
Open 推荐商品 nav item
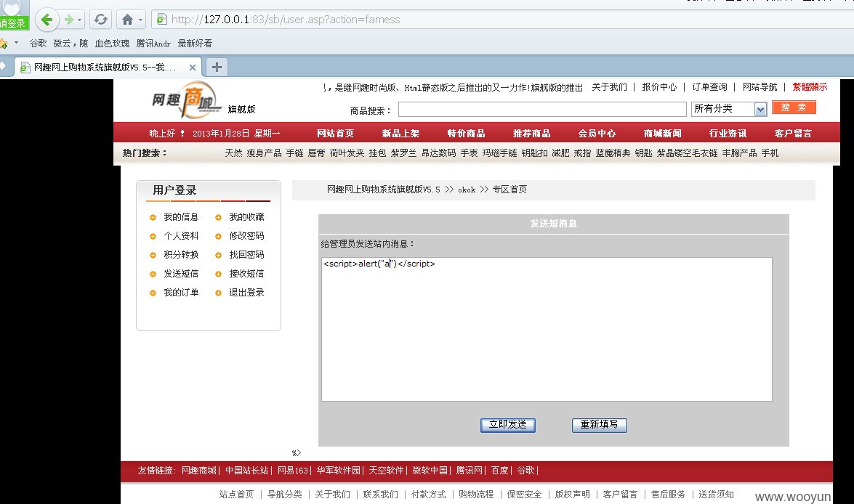[x=531, y=134]
